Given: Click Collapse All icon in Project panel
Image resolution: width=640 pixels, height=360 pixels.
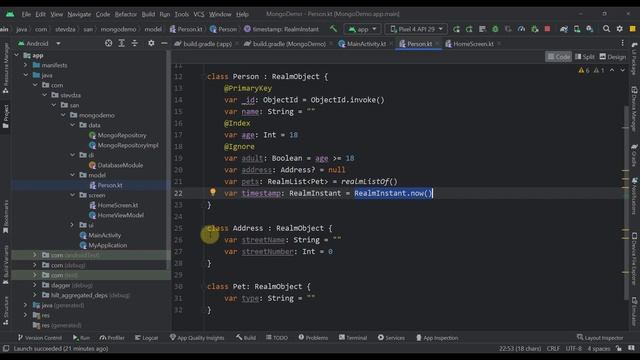Looking at the screenshot, I should [x=134, y=43].
